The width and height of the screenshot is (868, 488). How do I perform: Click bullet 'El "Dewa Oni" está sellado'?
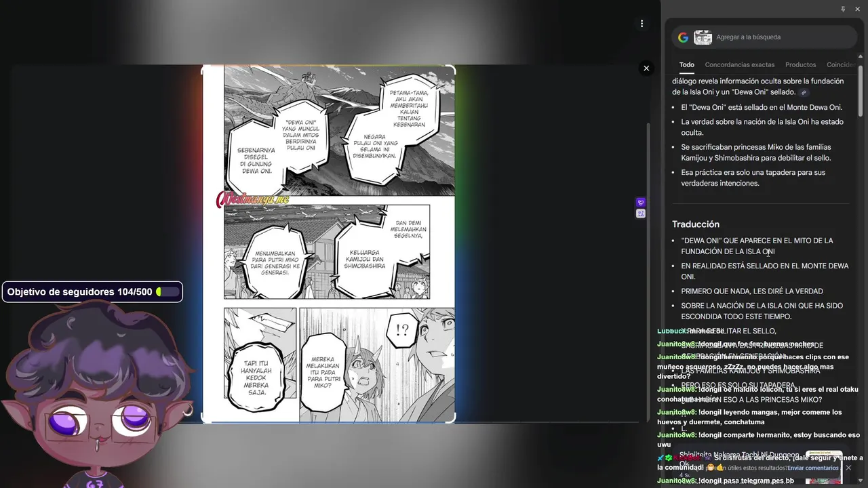tap(762, 107)
